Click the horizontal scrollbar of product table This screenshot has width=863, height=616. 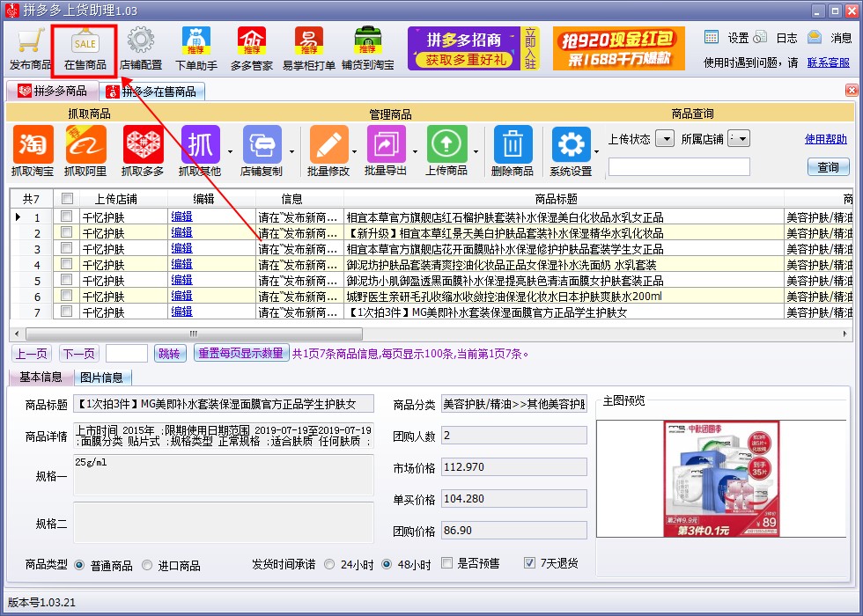click(194, 334)
